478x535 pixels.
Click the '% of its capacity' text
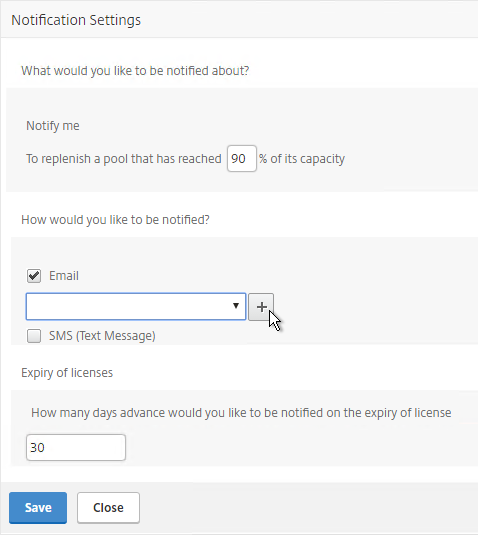(x=302, y=159)
